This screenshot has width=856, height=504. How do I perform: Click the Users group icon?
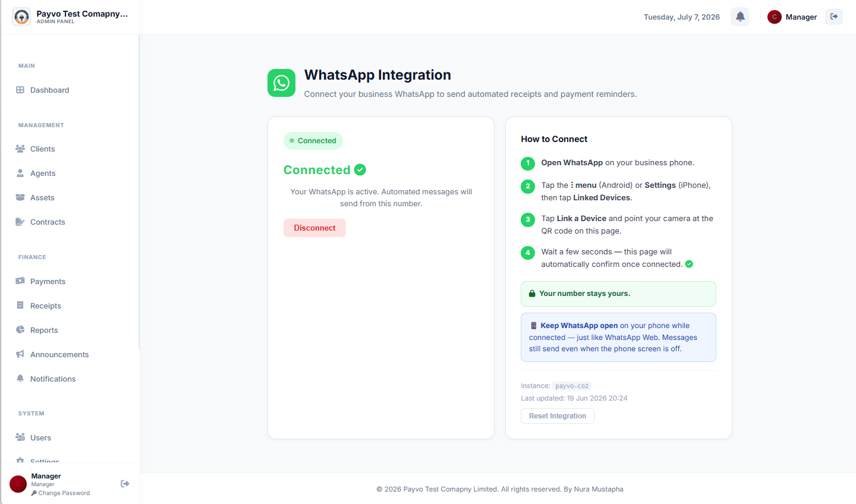pos(20,437)
